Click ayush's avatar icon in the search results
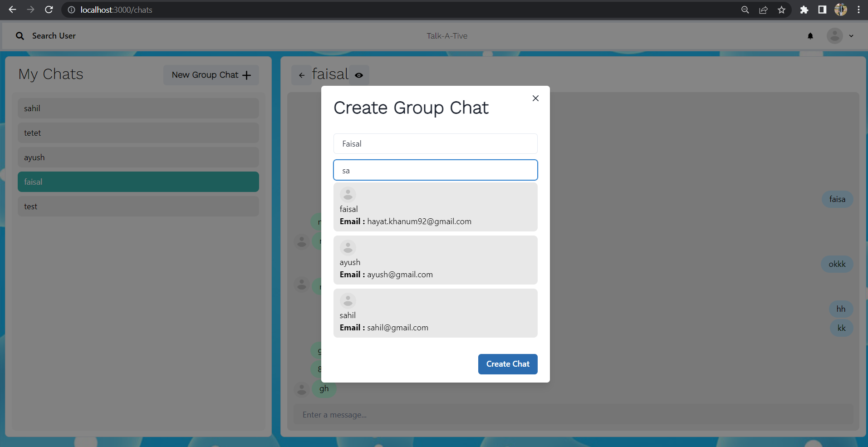 348,247
